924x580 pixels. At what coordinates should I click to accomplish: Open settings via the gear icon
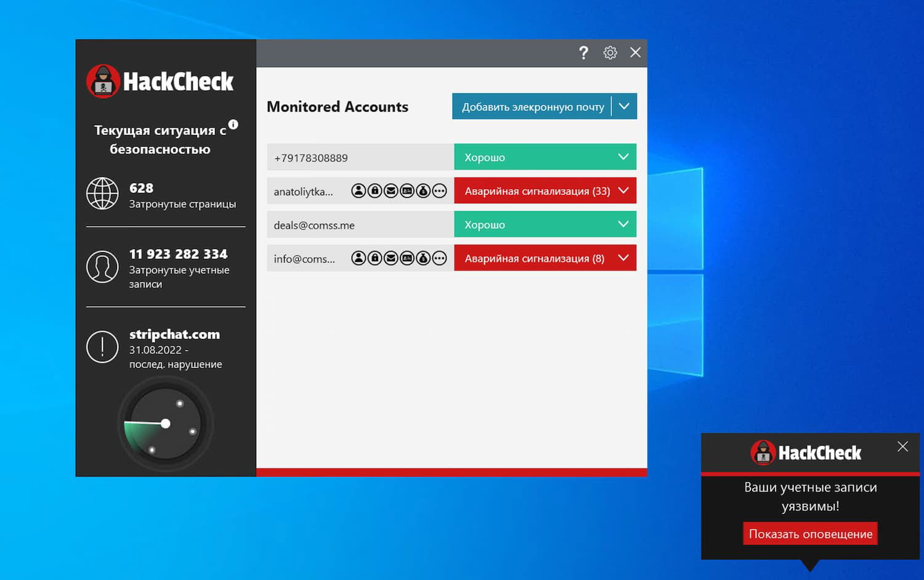point(610,53)
